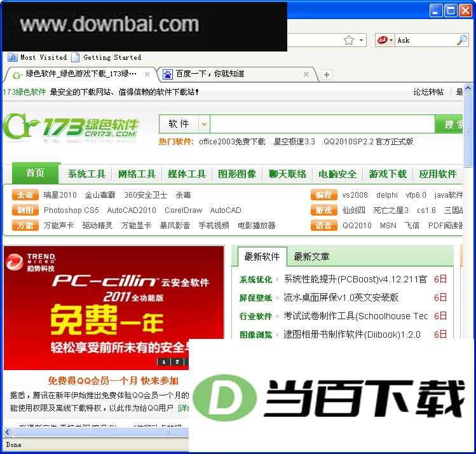Open the 金山毒霸 link
The image size is (476, 454).
(x=100, y=195)
